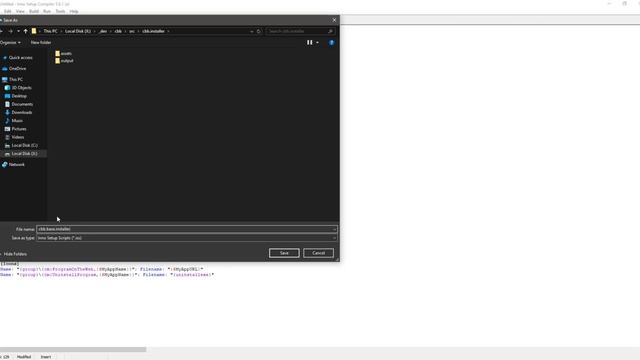Open the Organize dropdown menu
The width and height of the screenshot is (640, 360).
pos(10,42)
